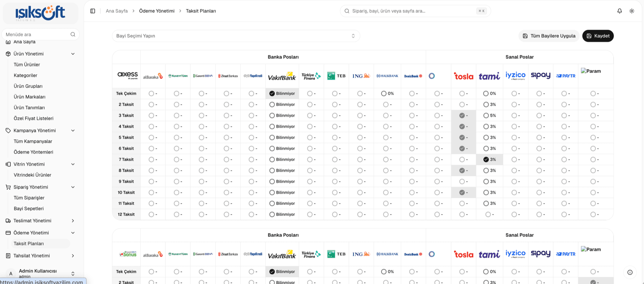The image size is (644, 284).
Task: Click the Ödeme Yönetimi breadcrumb link
Action: (x=157, y=11)
